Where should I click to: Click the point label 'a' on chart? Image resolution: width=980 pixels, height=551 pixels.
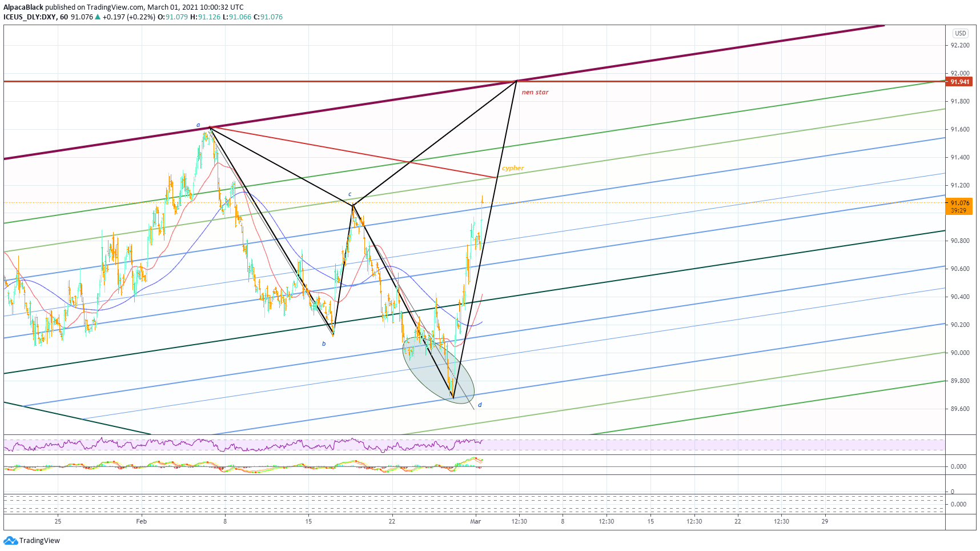click(198, 125)
